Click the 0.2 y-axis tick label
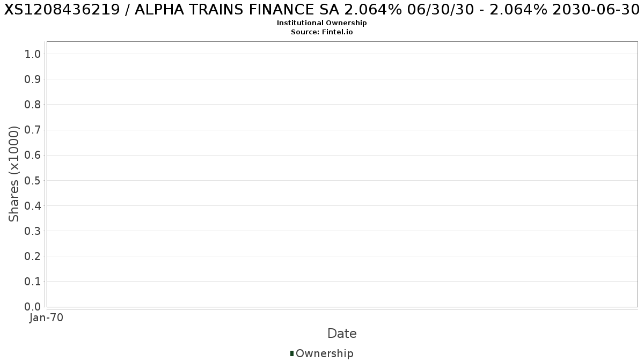The image size is (644, 362). [x=33, y=256]
